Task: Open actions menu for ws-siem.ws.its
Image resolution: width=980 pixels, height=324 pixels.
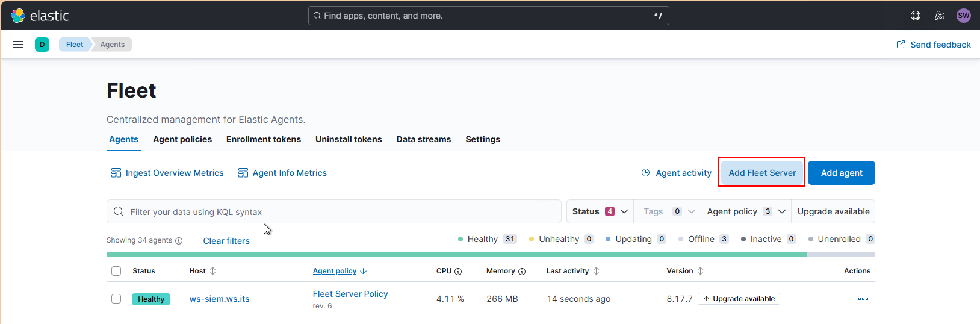Action: tap(863, 299)
